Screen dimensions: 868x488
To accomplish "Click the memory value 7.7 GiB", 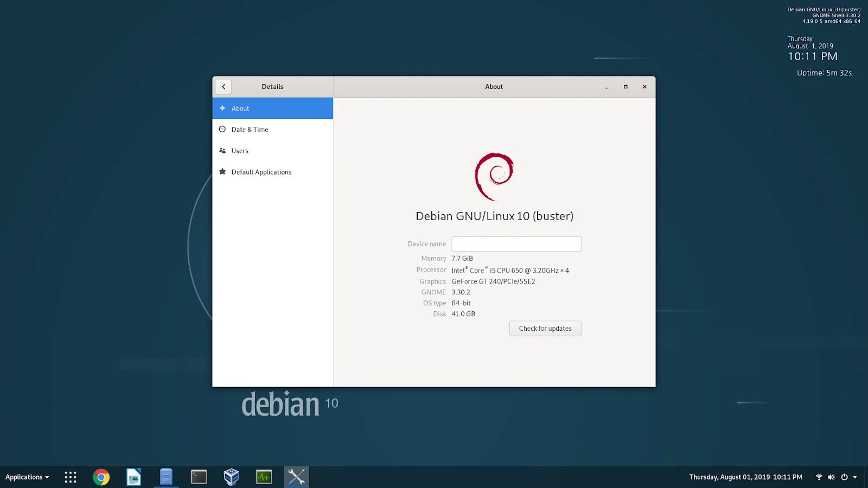I will click(x=462, y=259).
